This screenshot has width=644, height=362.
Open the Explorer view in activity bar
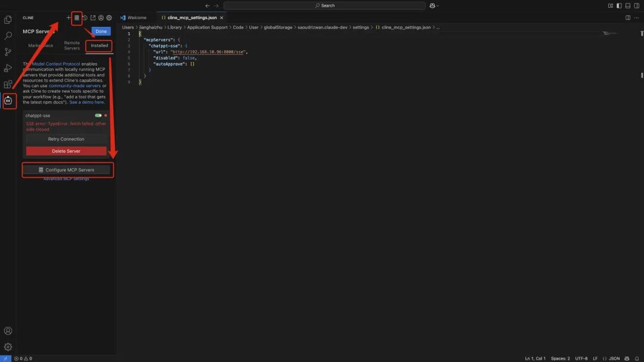[x=8, y=20]
